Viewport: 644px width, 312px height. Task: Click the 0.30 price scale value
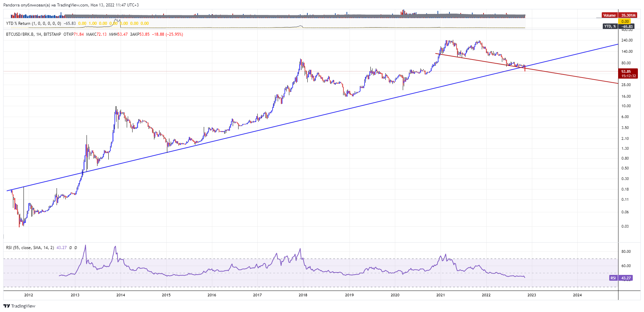(625, 179)
